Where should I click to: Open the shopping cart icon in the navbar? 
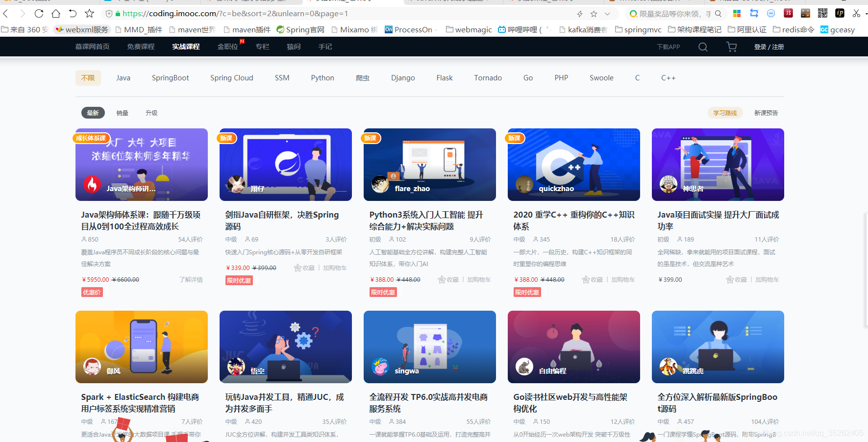(x=731, y=47)
